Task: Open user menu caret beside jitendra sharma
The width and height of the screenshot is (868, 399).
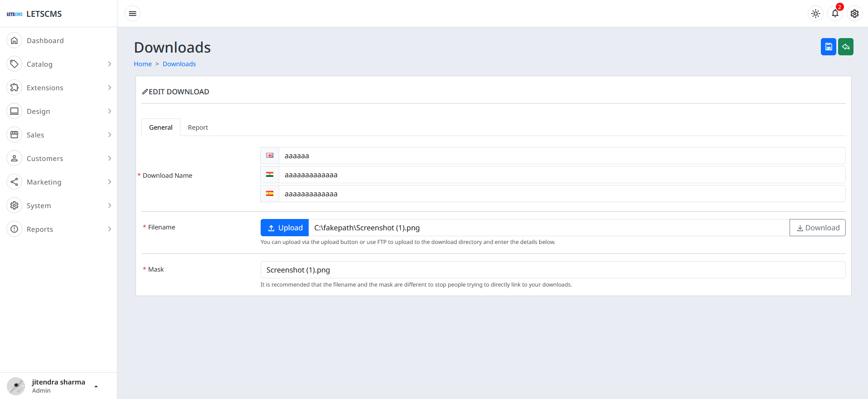Action: 96,386
